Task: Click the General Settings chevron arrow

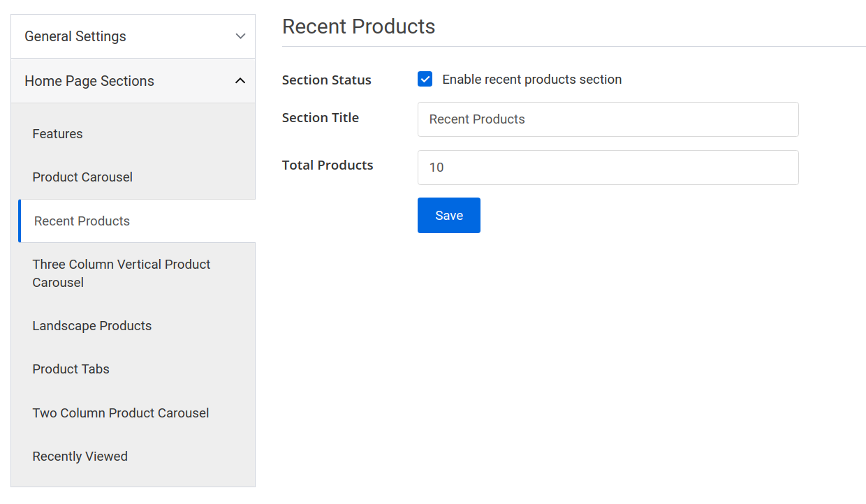Action: coord(240,36)
